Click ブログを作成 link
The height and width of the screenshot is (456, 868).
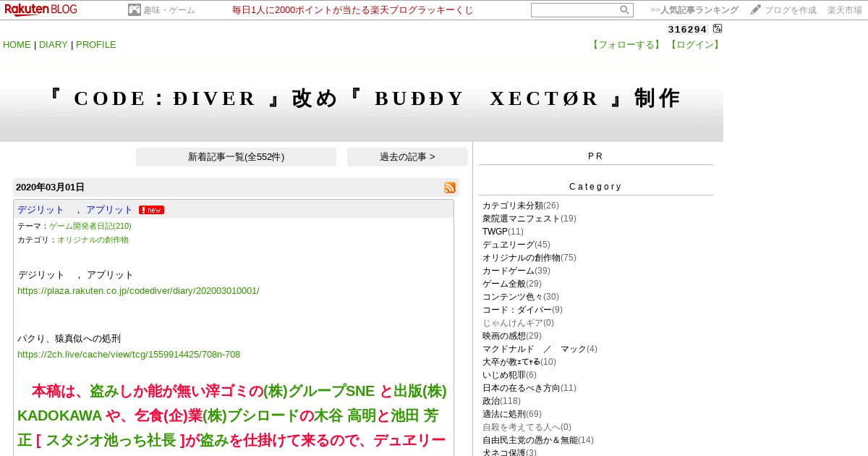point(791,10)
